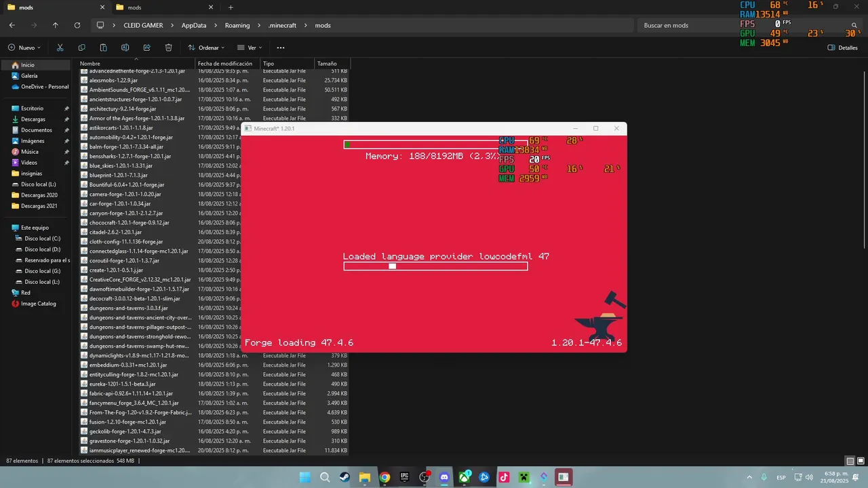Screen dimensions: 868x488
Task: Click the Cut scissors icon in Explorer toolbar
Action: click(x=60, y=47)
